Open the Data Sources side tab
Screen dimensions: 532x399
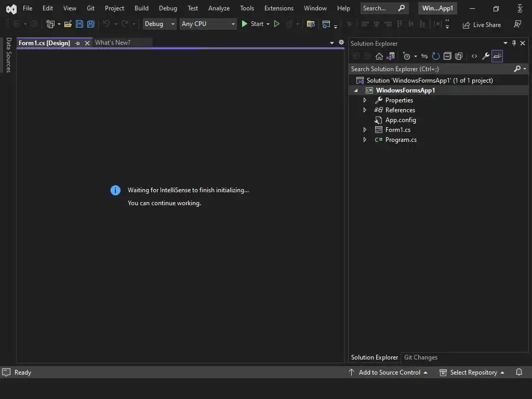[x=9, y=55]
